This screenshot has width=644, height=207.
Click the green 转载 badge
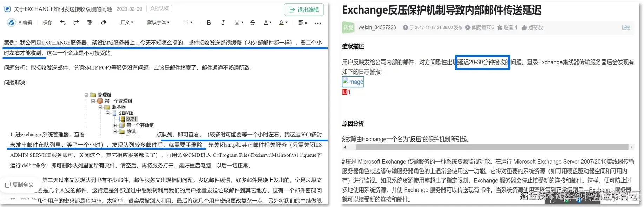pos(348,27)
